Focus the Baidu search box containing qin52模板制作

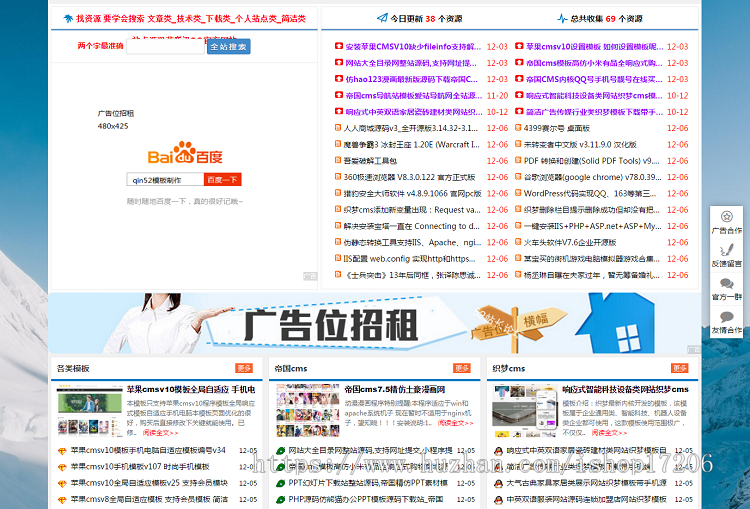(165, 179)
